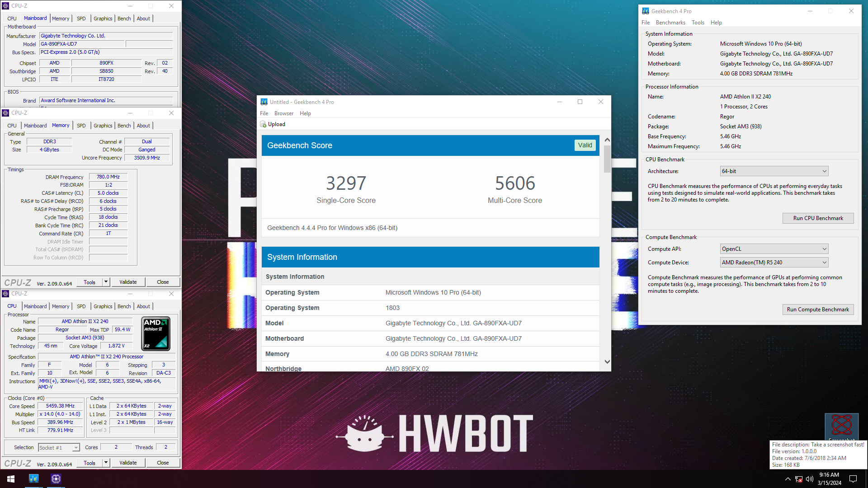Select Memory tab in CPU-Z CPU window

[x=61, y=306]
